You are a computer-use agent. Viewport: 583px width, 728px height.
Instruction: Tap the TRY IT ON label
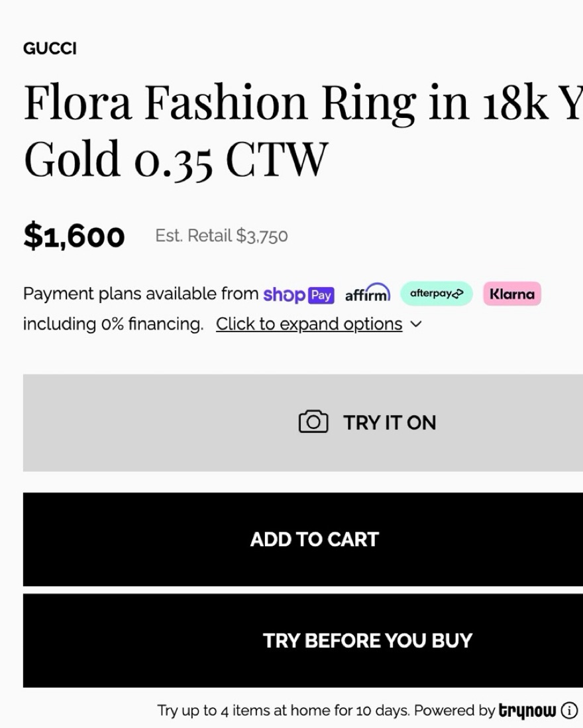tap(390, 423)
